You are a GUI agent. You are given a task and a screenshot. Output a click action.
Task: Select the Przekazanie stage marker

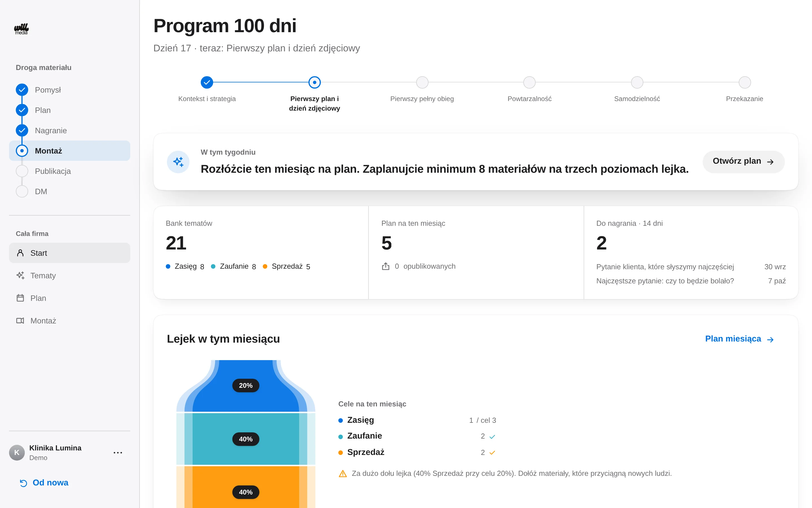tap(745, 82)
